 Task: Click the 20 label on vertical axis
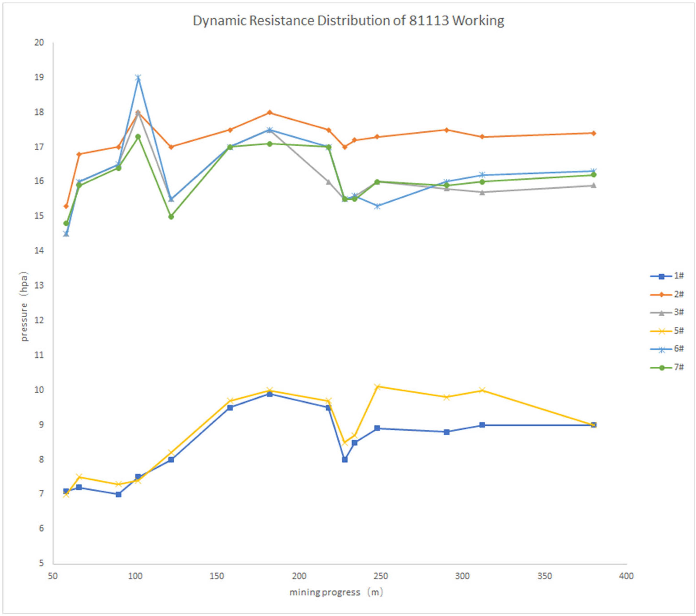[40, 43]
